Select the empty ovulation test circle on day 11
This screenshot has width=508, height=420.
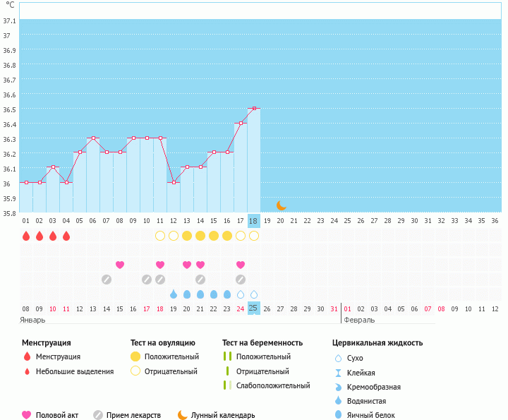tap(160, 236)
